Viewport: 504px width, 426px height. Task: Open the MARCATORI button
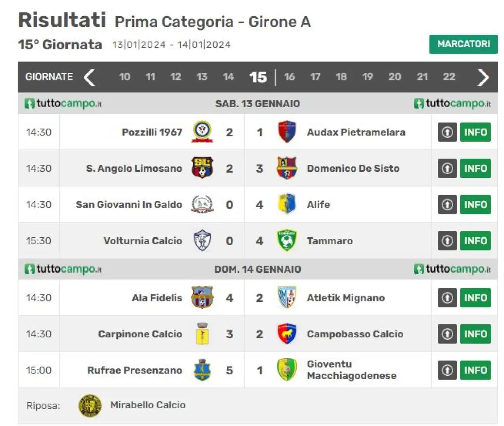[463, 44]
